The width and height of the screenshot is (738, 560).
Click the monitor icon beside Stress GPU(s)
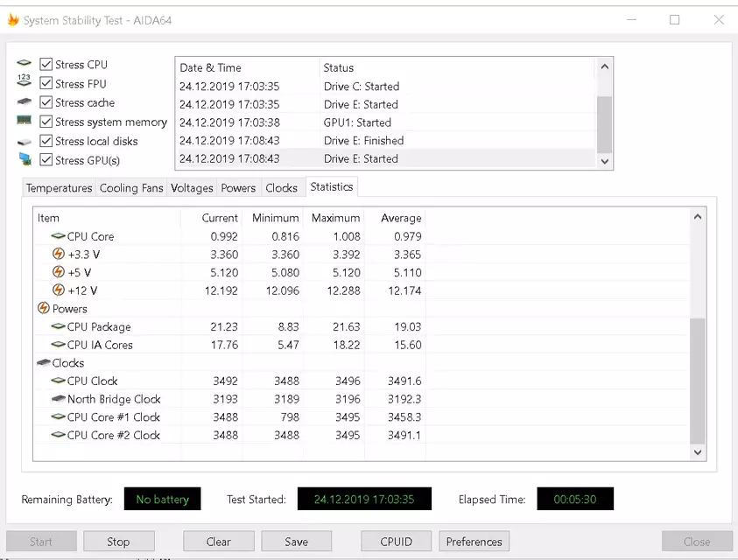point(25,159)
